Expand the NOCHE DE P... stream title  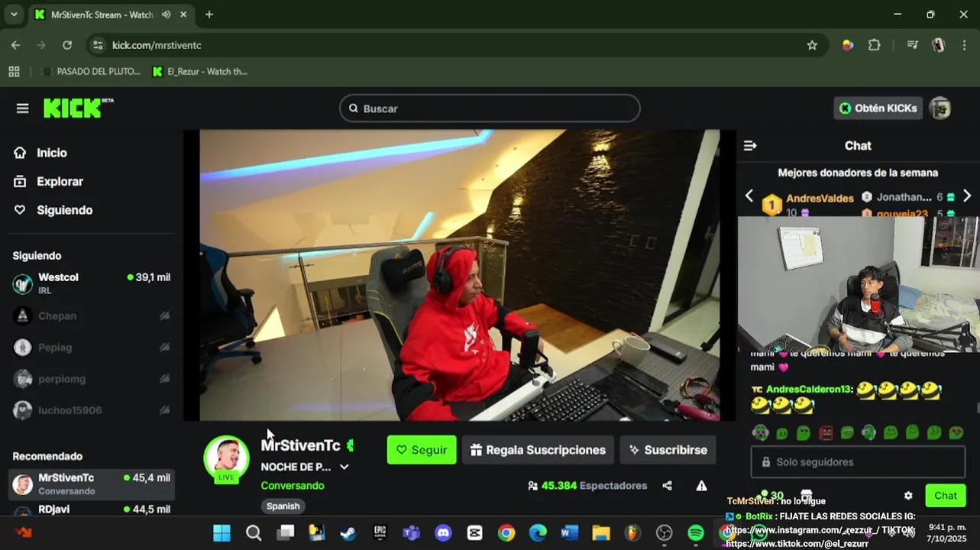(x=344, y=467)
